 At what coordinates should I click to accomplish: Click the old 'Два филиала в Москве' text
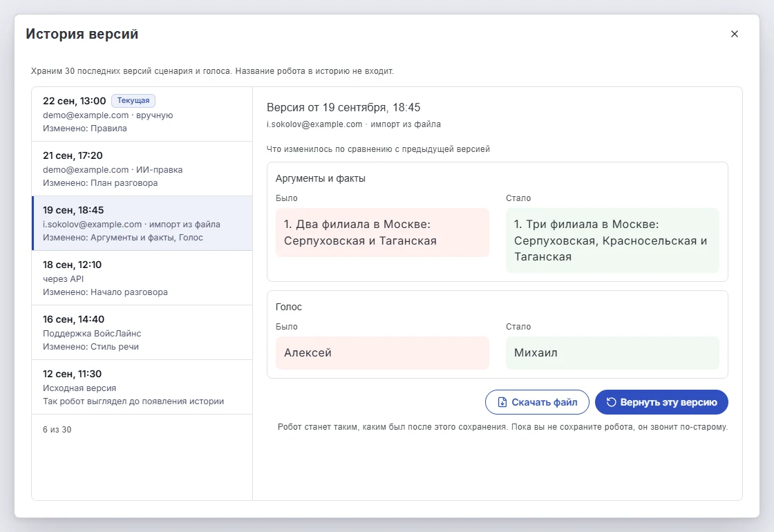click(x=383, y=232)
